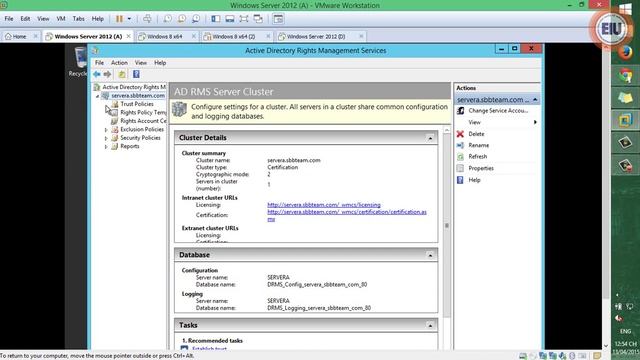Open the intranet certification URL link
640x360 pixels.
point(347,215)
